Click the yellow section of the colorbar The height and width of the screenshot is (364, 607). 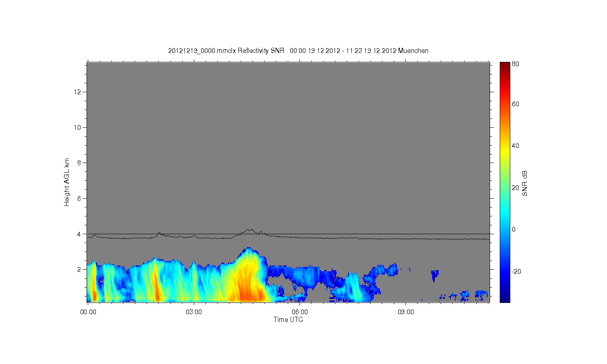(x=505, y=150)
